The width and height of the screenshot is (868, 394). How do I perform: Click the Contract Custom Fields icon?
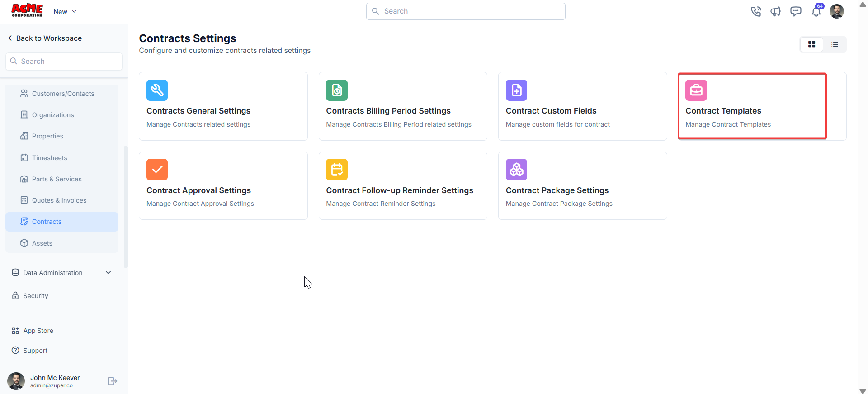point(517,90)
